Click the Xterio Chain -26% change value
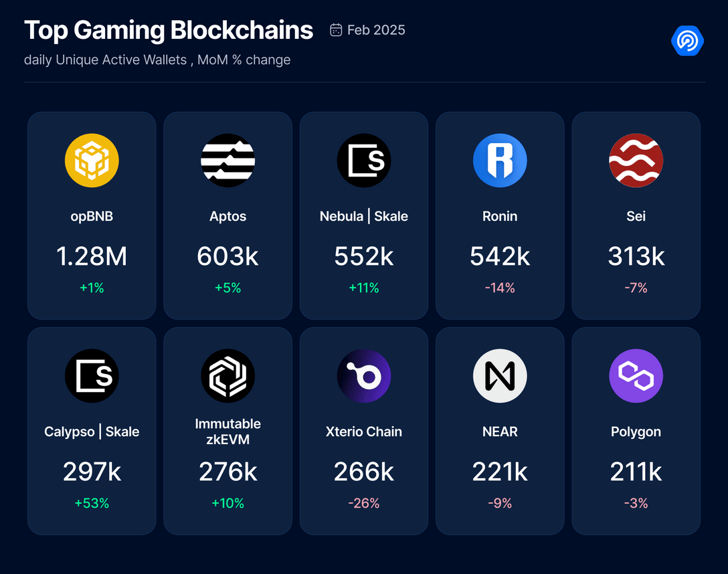 (x=364, y=503)
